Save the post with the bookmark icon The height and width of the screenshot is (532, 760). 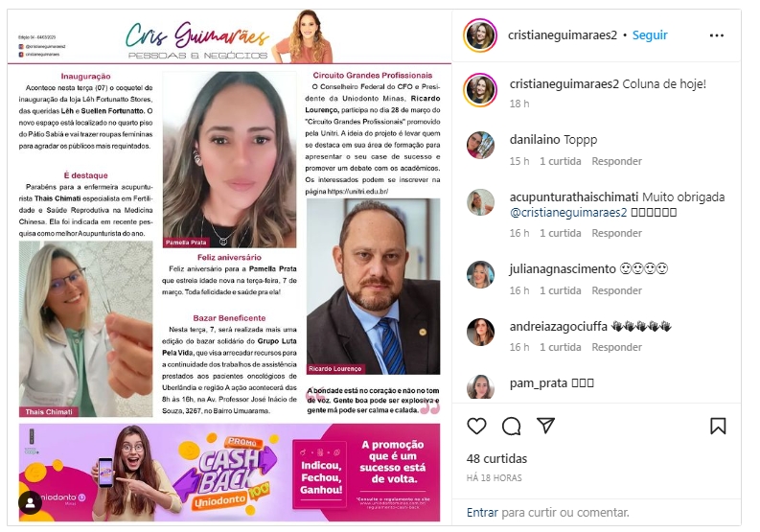(718, 426)
